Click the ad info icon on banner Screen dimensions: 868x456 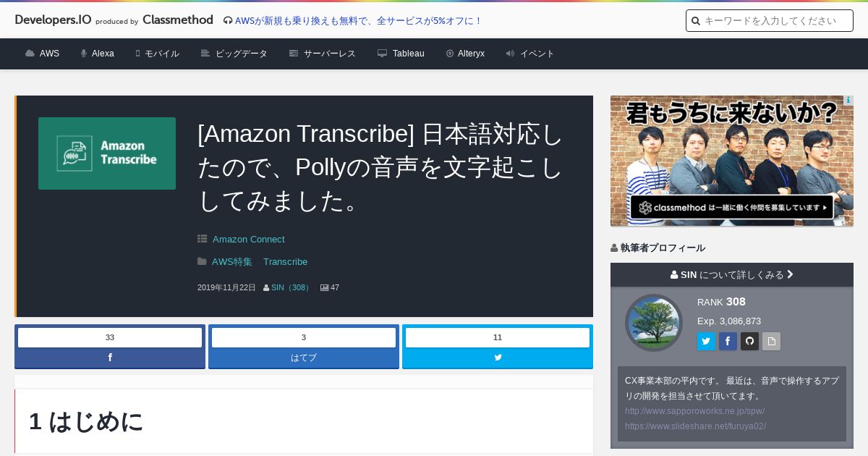[848, 101]
